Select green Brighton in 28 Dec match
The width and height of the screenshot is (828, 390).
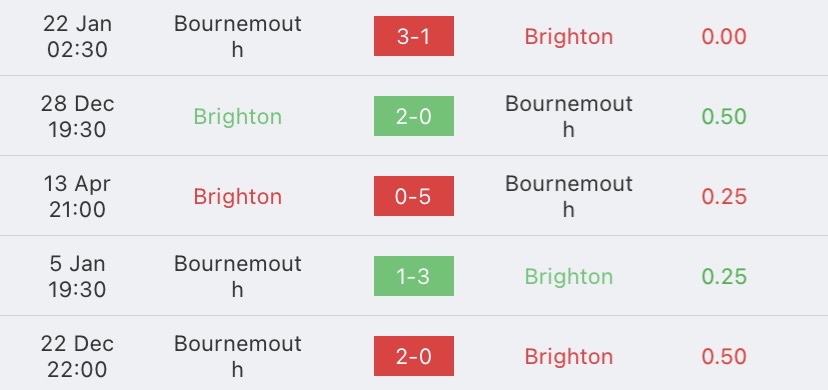(238, 117)
